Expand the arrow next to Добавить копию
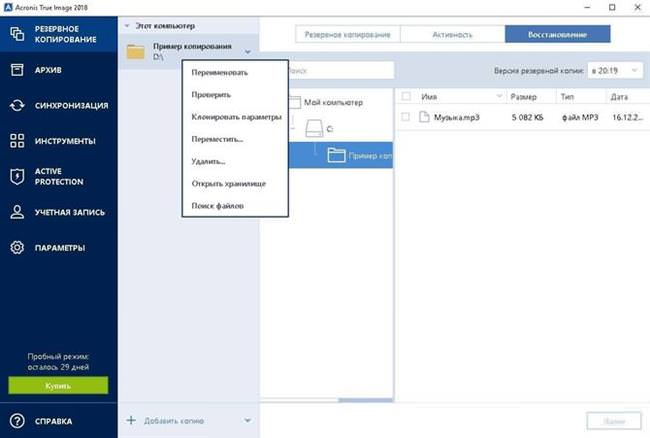 click(x=247, y=421)
